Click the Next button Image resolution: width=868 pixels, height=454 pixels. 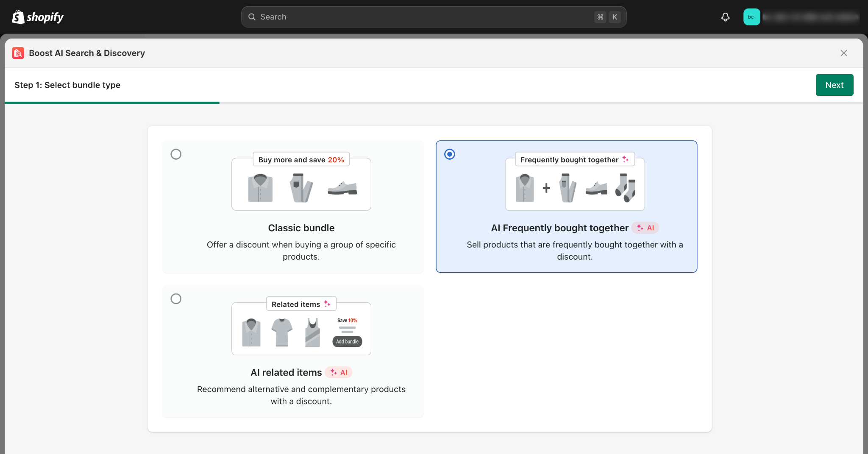834,85
